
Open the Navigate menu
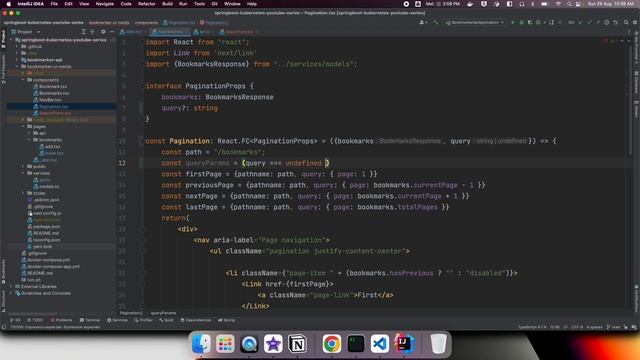104,4
